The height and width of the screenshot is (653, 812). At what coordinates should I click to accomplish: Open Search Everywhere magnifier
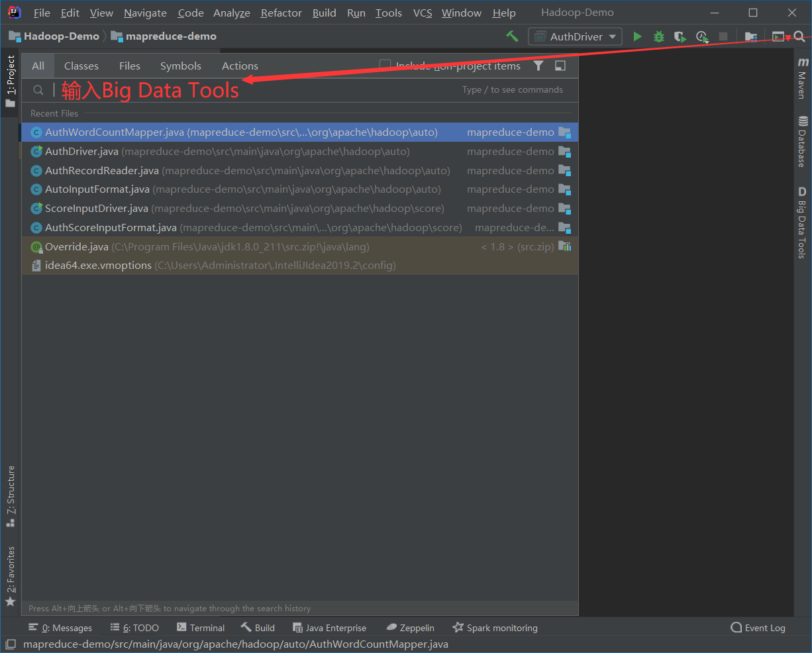pos(801,36)
